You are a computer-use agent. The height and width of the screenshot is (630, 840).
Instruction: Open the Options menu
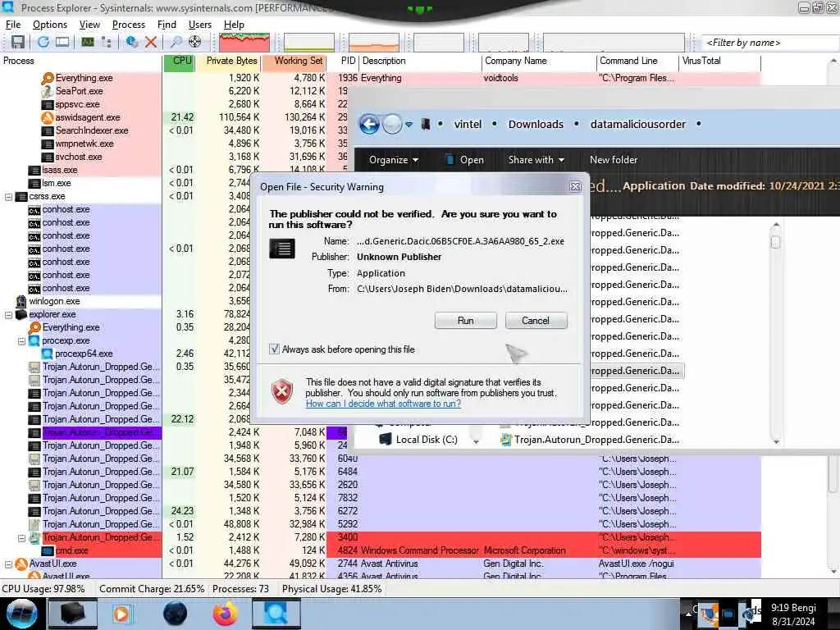(x=50, y=25)
